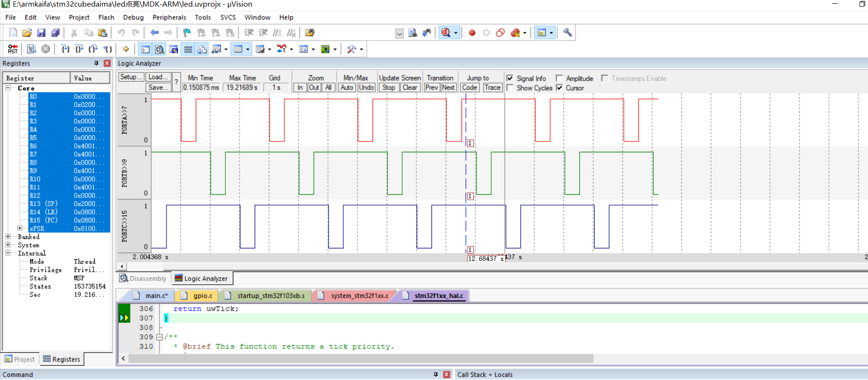Viewport: 868px width, 380px height.
Task: Open Configuration wrench icon
Action: click(568, 33)
